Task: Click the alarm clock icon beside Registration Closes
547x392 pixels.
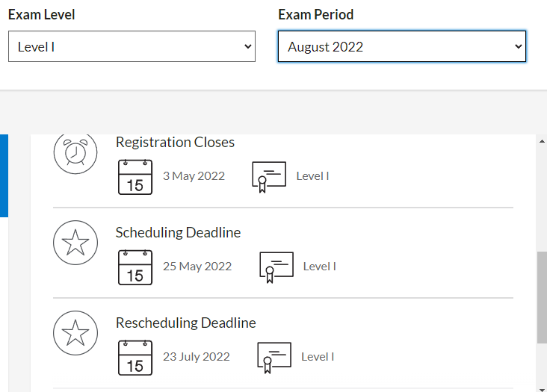Action: tap(75, 153)
